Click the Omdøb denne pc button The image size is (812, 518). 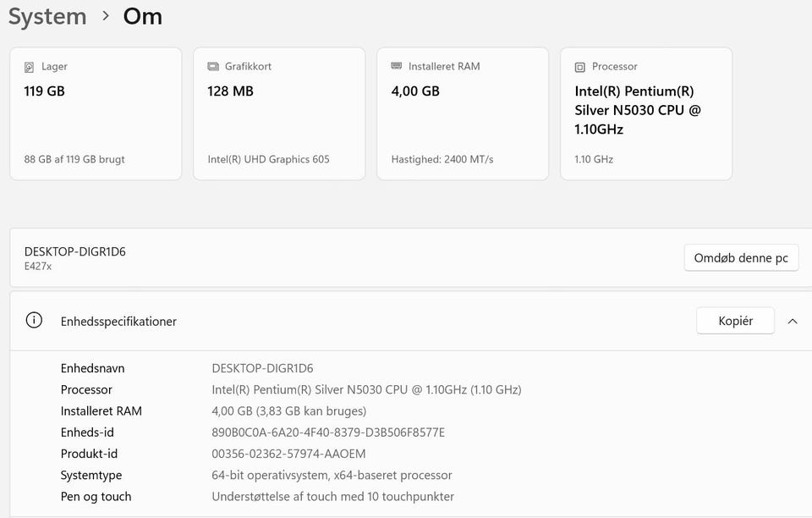point(741,258)
